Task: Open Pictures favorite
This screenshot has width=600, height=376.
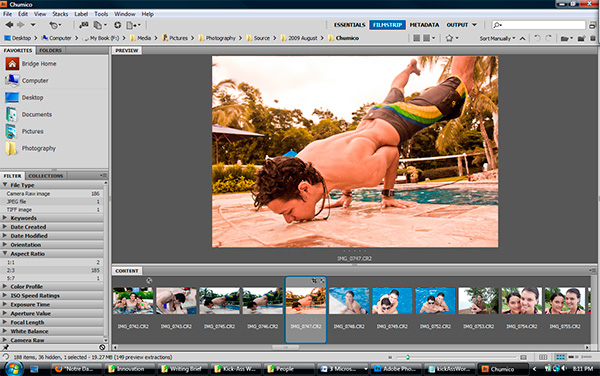Action: [32, 131]
